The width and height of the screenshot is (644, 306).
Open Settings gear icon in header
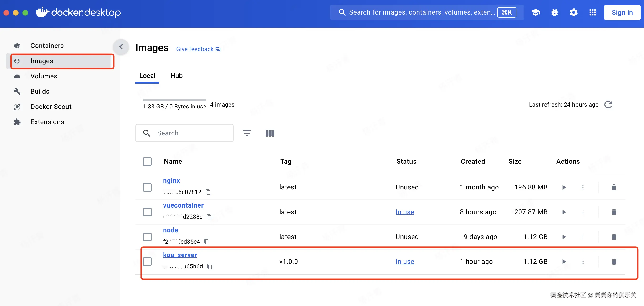coord(573,12)
